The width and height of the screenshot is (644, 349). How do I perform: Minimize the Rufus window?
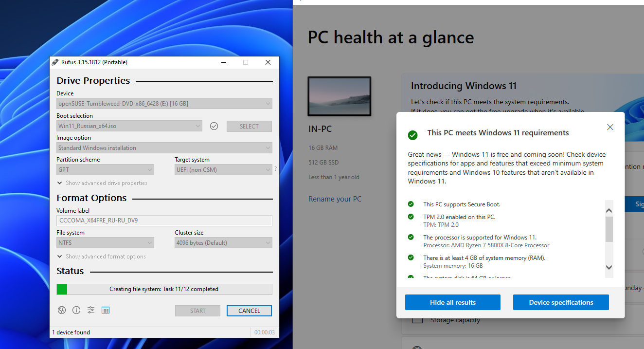pos(224,62)
